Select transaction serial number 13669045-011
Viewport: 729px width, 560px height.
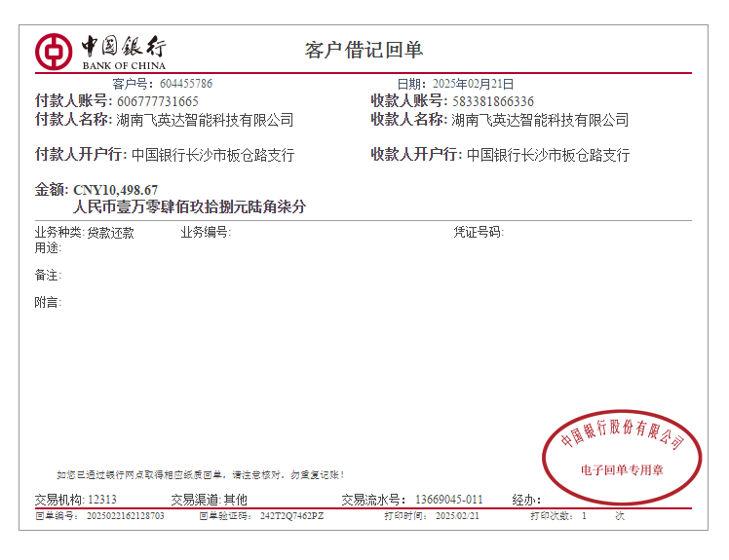pos(449,500)
